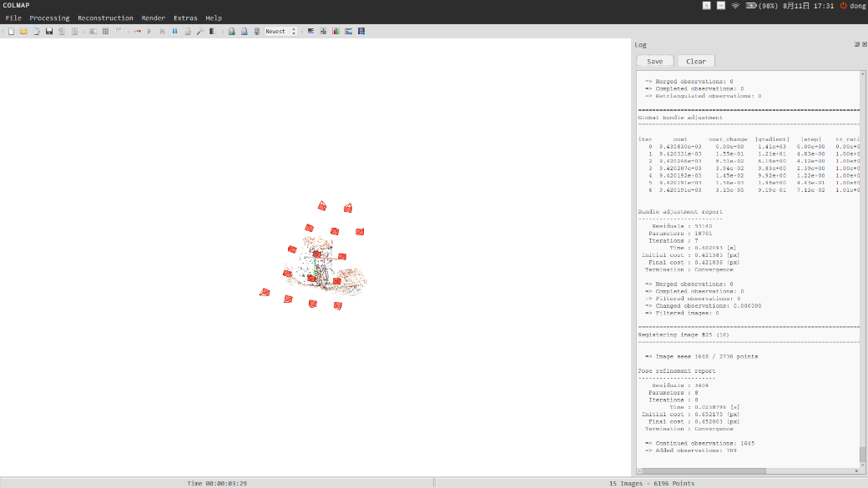Reconstruct next image with the step icon

tap(162, 32)
